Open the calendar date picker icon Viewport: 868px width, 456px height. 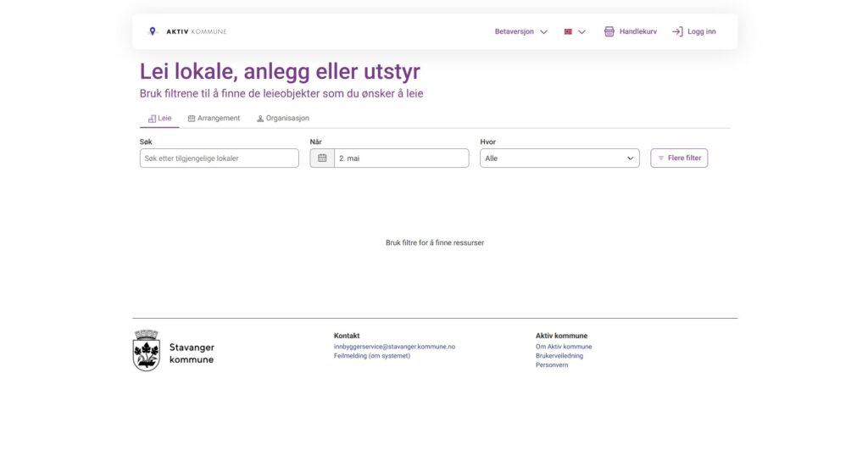coord(322,158)
